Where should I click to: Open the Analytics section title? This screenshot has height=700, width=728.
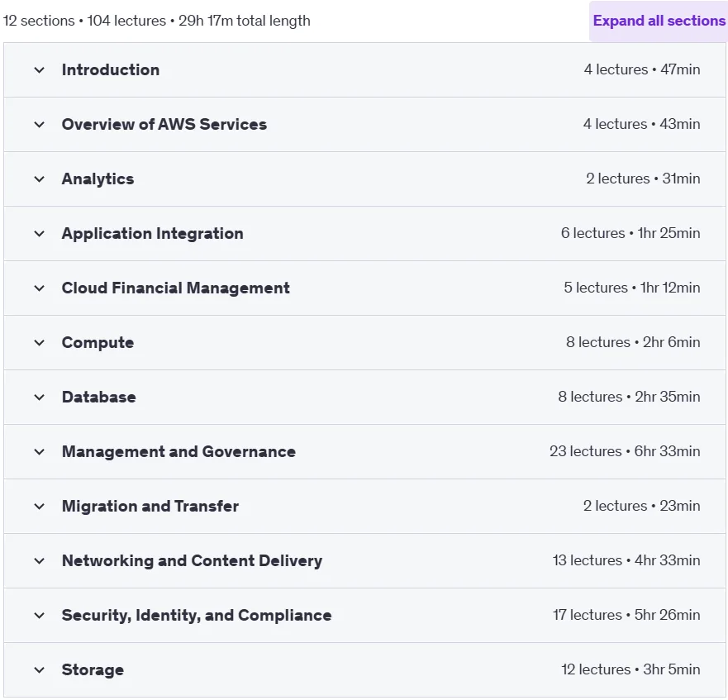pos(98,179)
